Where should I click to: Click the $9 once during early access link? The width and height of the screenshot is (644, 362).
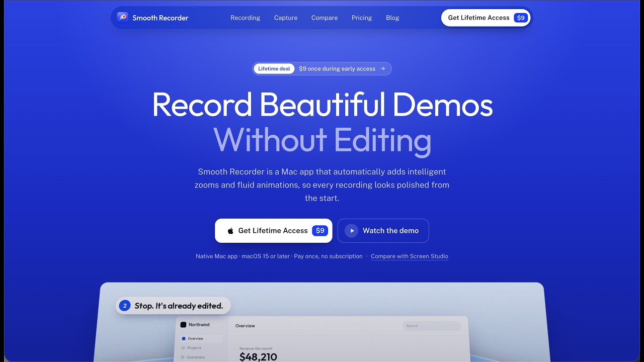(337, 69)
